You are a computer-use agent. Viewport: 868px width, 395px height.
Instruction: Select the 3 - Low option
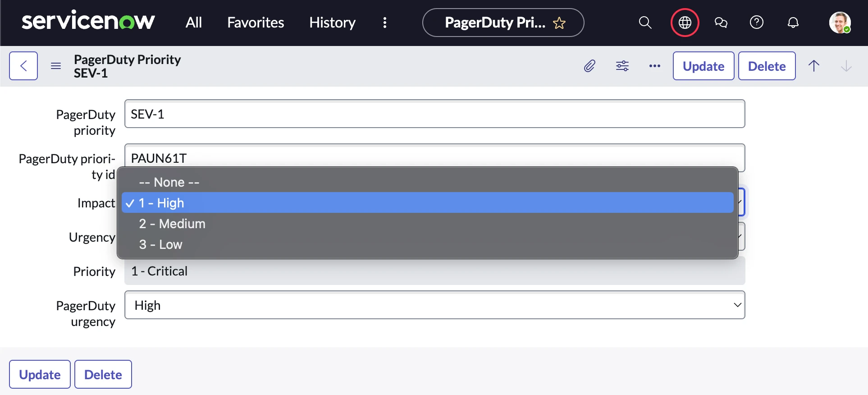(x=427, y=244)
